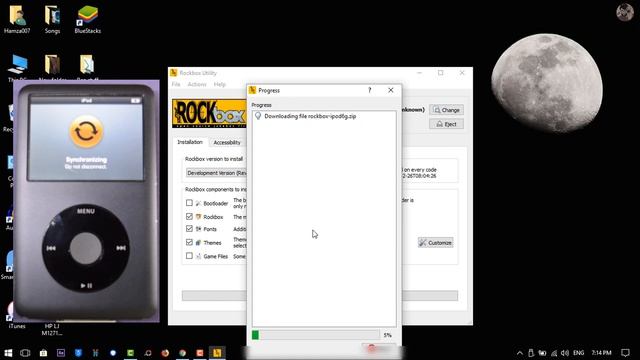Toggle the Rockbox component checkbox
This screenshot has height=360, width=640.
coord(189,216)
